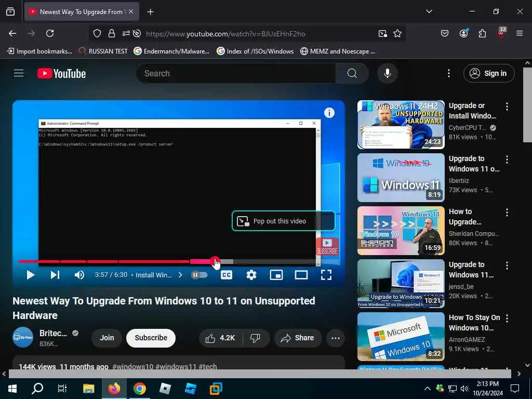Open the RUSSIAN TEST bookmark
Screen dimensions: 532x399
(103, 51)
